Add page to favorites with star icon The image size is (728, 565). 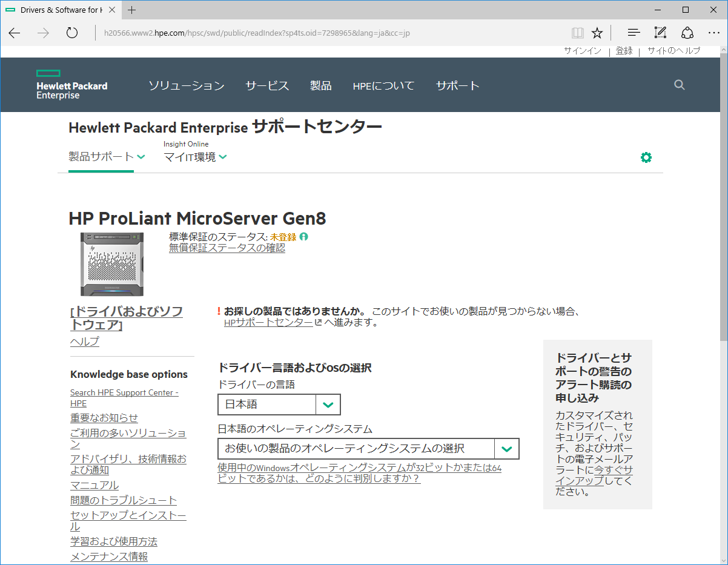[597, 33]
